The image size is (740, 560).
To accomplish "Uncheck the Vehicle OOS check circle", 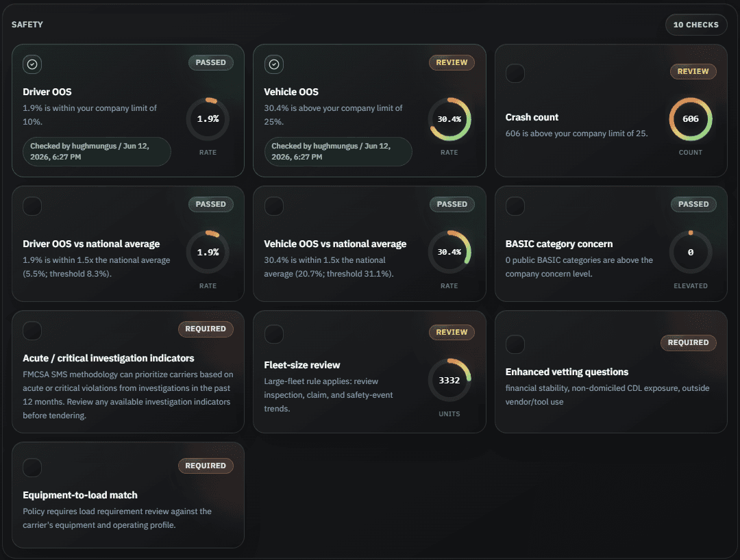I will (273, 64).
